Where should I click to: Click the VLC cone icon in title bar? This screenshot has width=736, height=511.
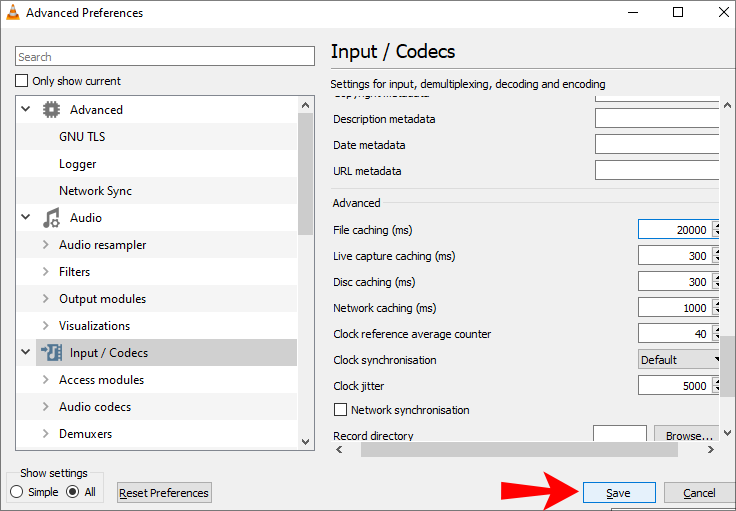click(11, 13)
